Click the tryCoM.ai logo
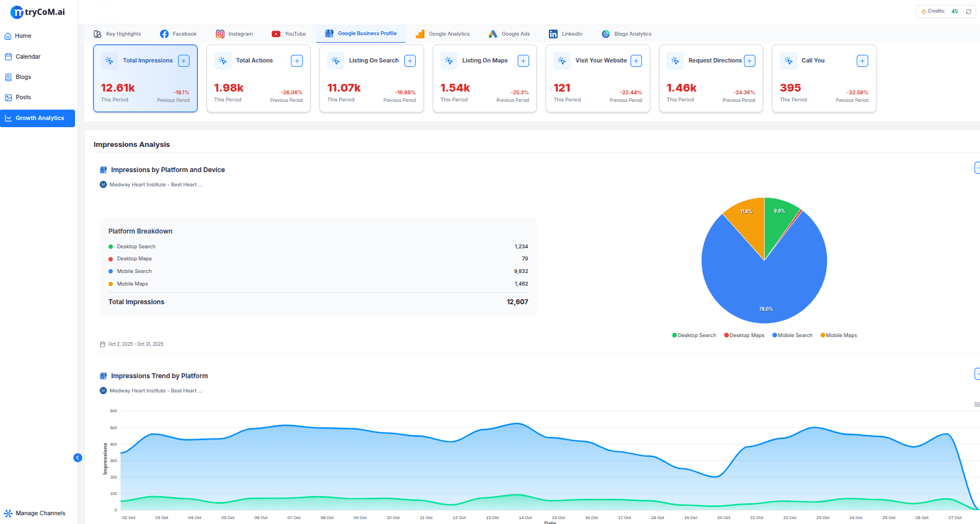The width and height of the screenshot is (980, 524). [x=38, y=12]
